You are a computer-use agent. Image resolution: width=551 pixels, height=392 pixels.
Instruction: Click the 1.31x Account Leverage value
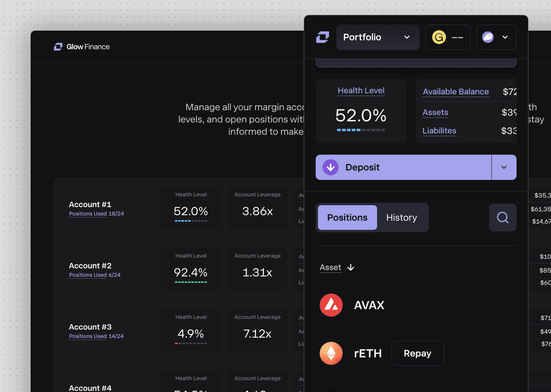[x=258, y=273]
